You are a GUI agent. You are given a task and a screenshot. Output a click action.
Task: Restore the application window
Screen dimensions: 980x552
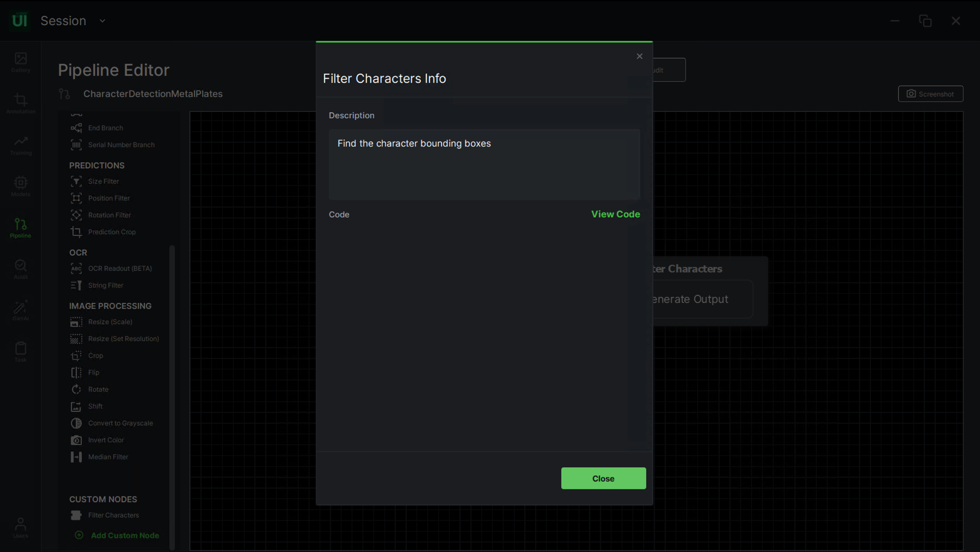point(925,20)
